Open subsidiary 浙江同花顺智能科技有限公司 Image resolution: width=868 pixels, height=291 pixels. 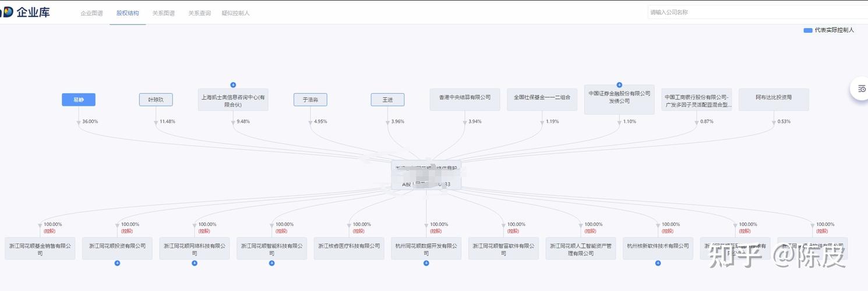271,249
